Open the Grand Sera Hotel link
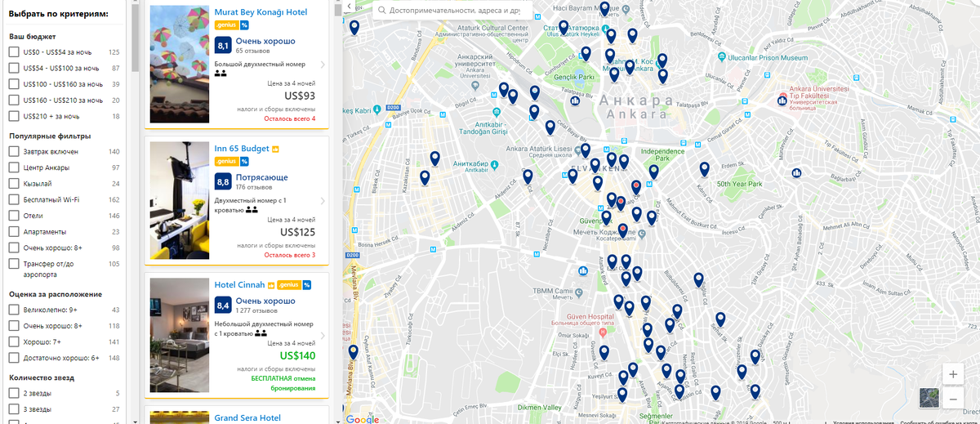Image resolution: width=980 pixels, height=424 pixels. coord(247,417)
